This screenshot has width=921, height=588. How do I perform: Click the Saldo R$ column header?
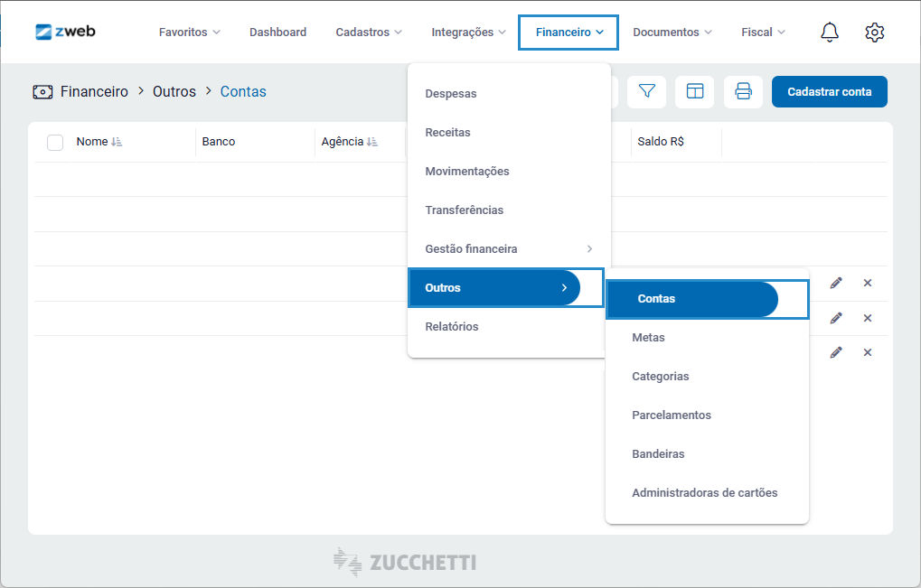[x=661, y=142]
